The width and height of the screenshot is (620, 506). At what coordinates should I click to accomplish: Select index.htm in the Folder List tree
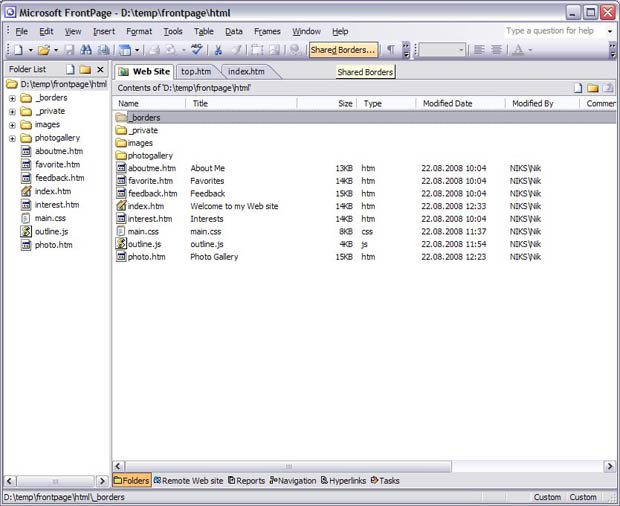tap(53, 191)
